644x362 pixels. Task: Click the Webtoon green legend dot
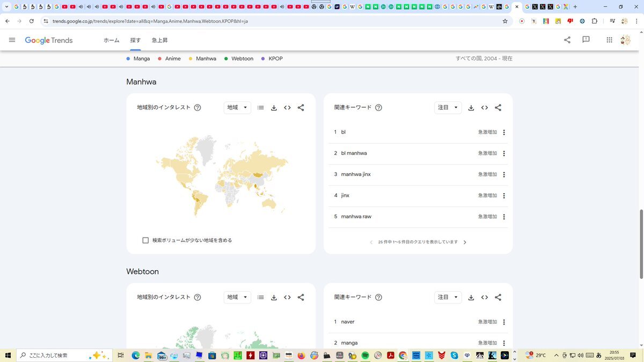click(226, 58)
